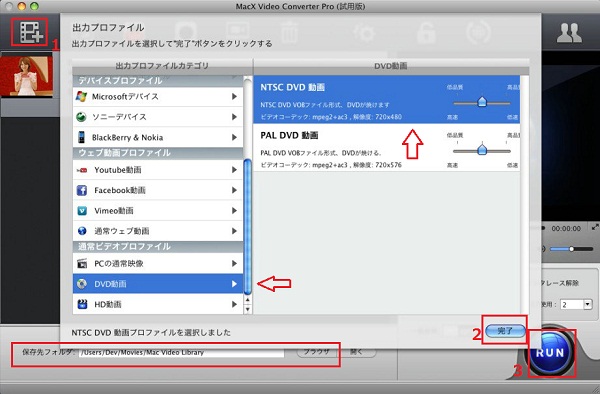
Task: Select BlackBerry & Nokia category
Action: tap(158, 137)
